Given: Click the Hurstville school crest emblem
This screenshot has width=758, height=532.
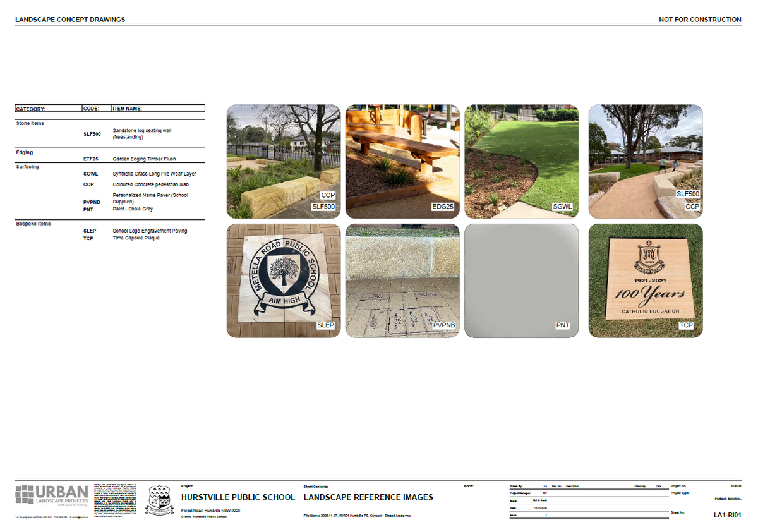Looking at the screenshot, I should click(160, 500).
